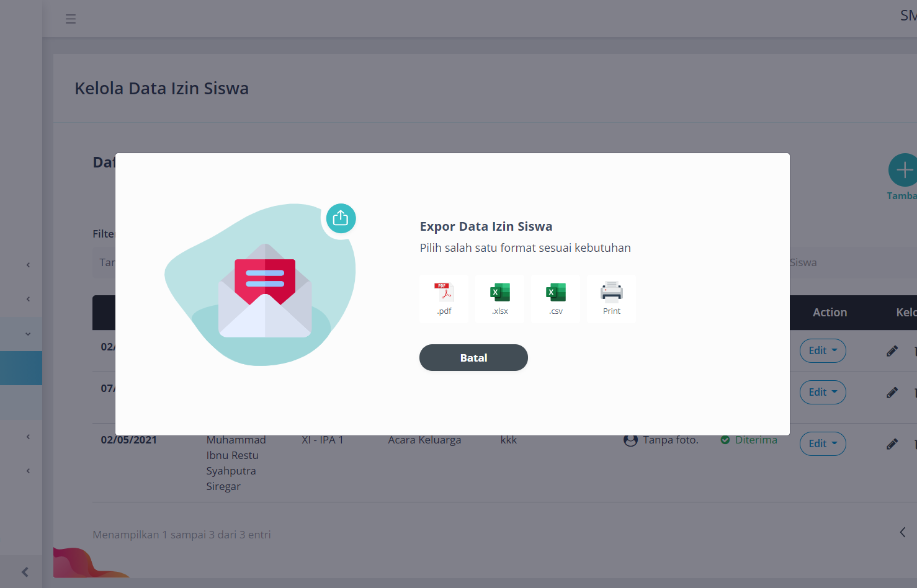Open Edit dropdown for Muhammad Ibnu's row
Screen dimensions: 917x588
tap(822, 444)
